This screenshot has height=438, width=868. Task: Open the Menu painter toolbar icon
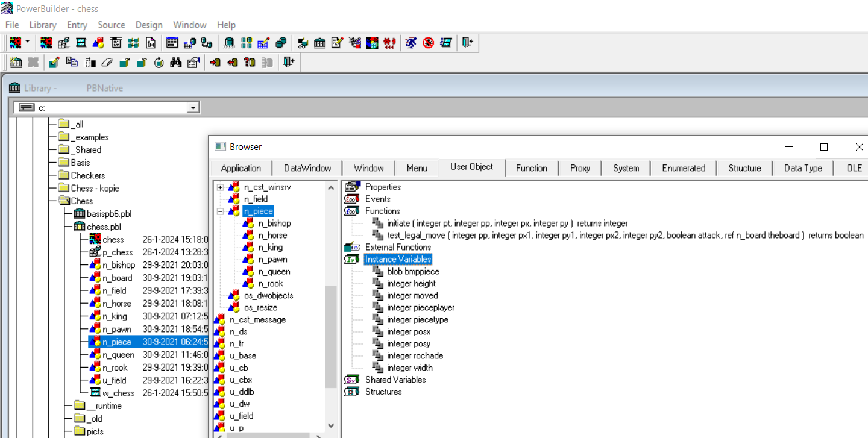click(x=116, y=43)
